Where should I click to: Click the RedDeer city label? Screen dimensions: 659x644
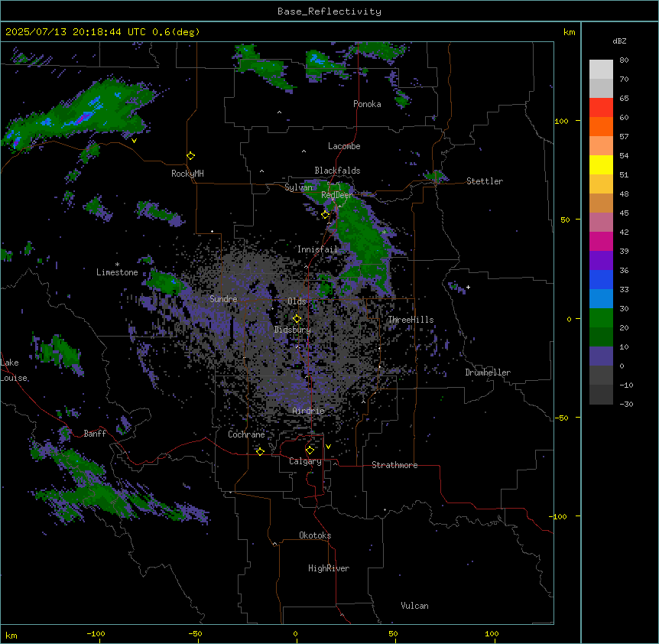click(x=336, y=195)
